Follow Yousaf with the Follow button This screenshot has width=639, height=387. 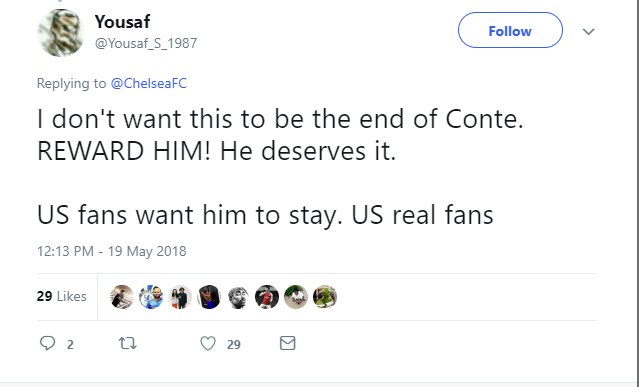click(x=510, y=30)
